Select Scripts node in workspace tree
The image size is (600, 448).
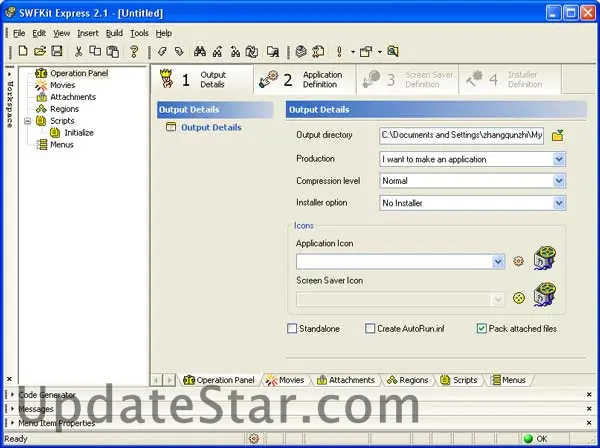[62, 121]
